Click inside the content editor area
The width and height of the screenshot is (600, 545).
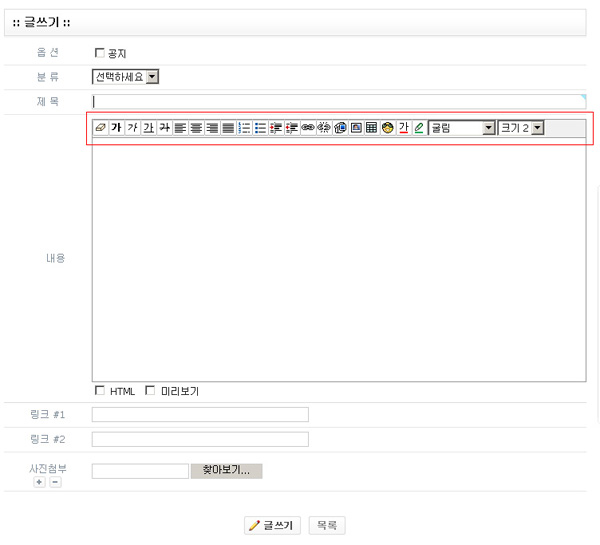coord(339,259)
